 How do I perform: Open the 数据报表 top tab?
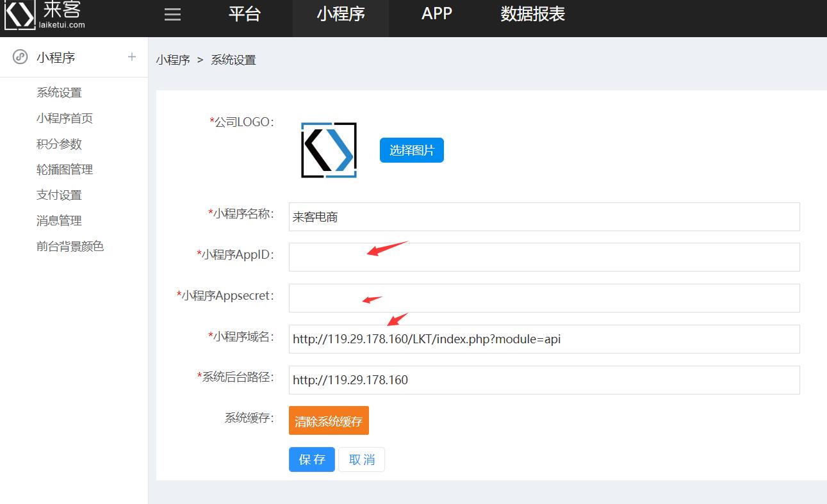click(x=533, y=14)
